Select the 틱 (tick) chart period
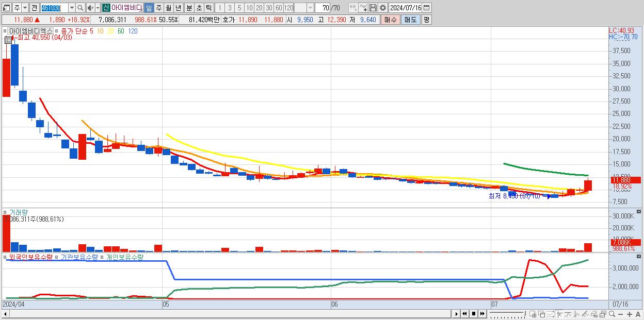 point(208,8)
